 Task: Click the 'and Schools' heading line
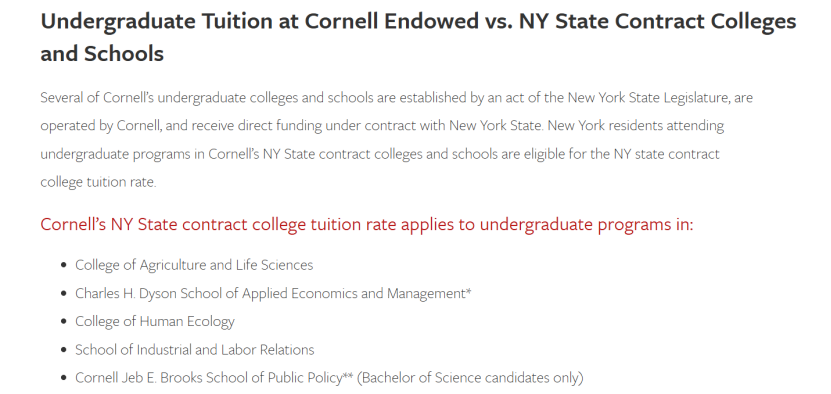click(102, 54)
